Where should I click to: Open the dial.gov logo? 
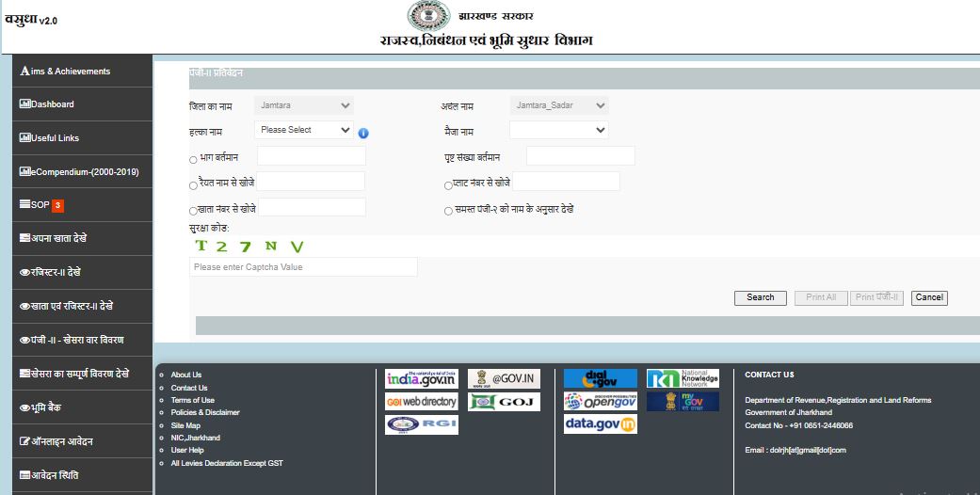pyautogui.click(x=600, y=378)
